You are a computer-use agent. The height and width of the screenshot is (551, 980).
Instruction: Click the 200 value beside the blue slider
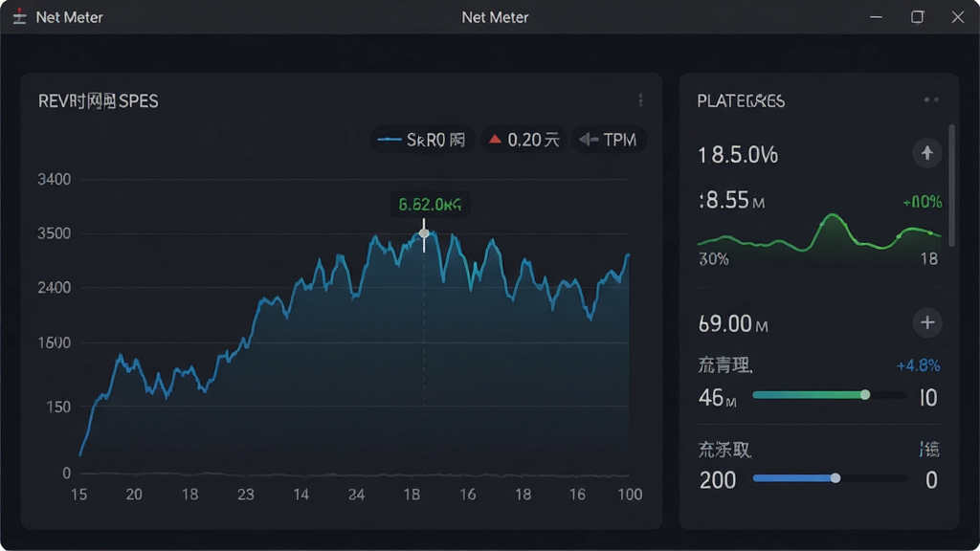[x=718, y=480]
